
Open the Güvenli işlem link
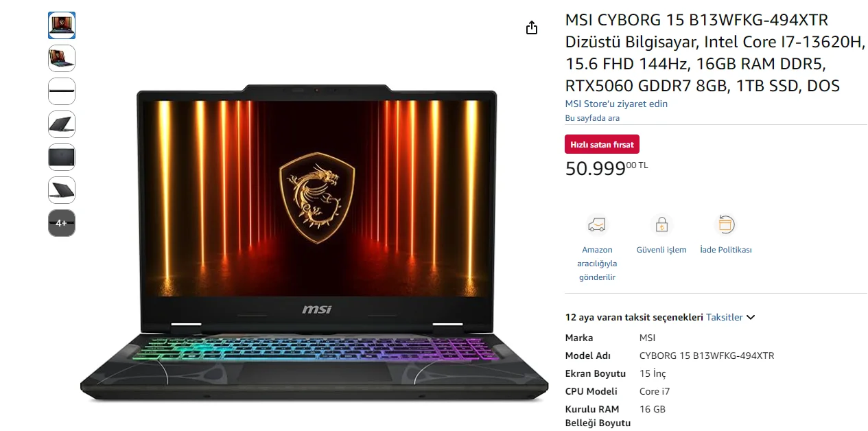(661, 250)
